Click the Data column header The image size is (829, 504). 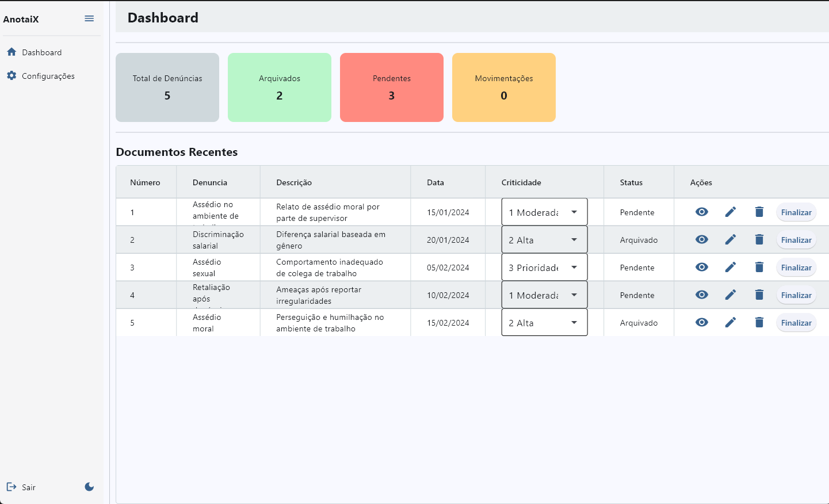pyautogui.click(x=435, y=182)
